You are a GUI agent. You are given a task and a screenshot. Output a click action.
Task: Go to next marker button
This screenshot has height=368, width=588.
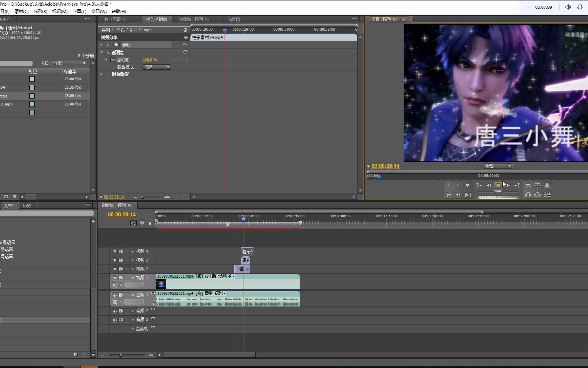point(517,185)
